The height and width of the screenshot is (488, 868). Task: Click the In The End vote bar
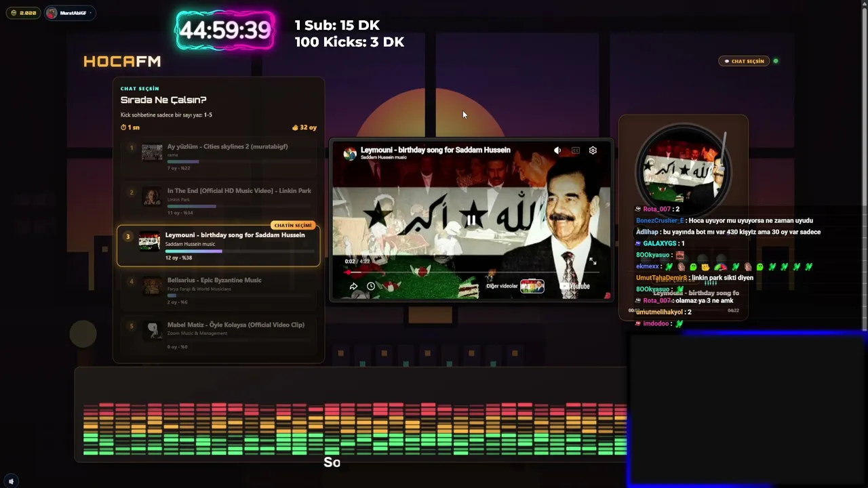[241, 206]
